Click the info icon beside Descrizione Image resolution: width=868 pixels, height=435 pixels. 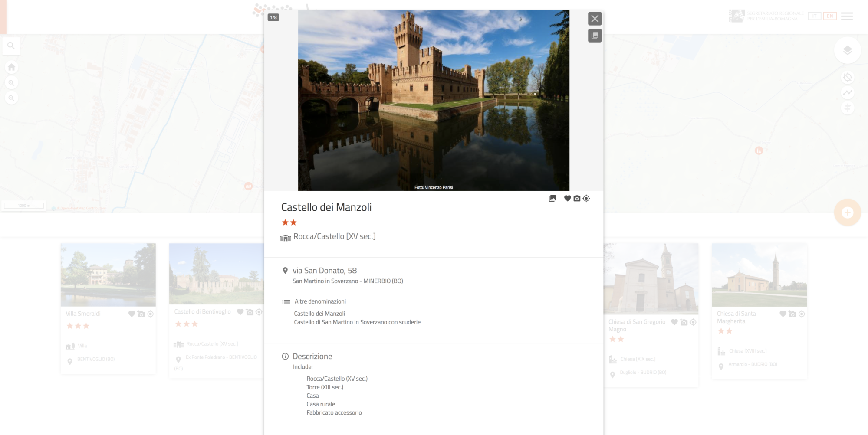click(x=285, y=357)
